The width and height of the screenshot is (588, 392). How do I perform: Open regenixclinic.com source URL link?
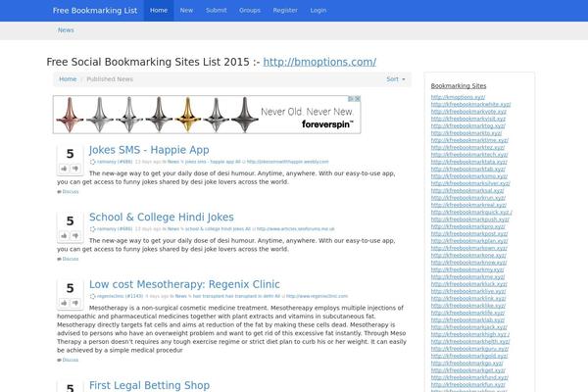coord(317,296)
